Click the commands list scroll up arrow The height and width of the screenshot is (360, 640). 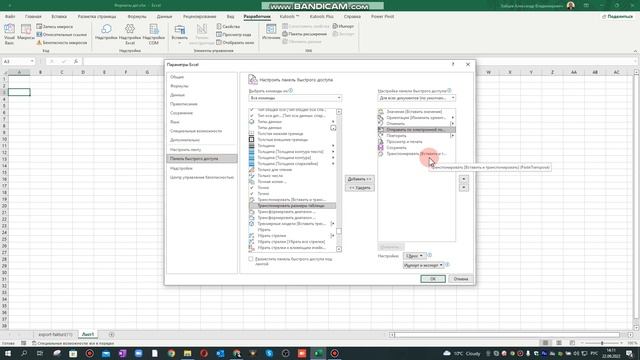click(339, 111)
